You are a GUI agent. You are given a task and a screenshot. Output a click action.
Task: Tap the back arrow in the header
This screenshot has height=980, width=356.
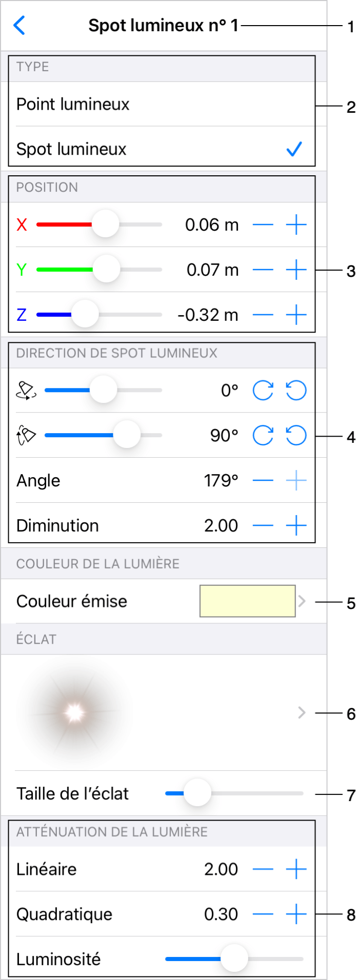[19, 25]
